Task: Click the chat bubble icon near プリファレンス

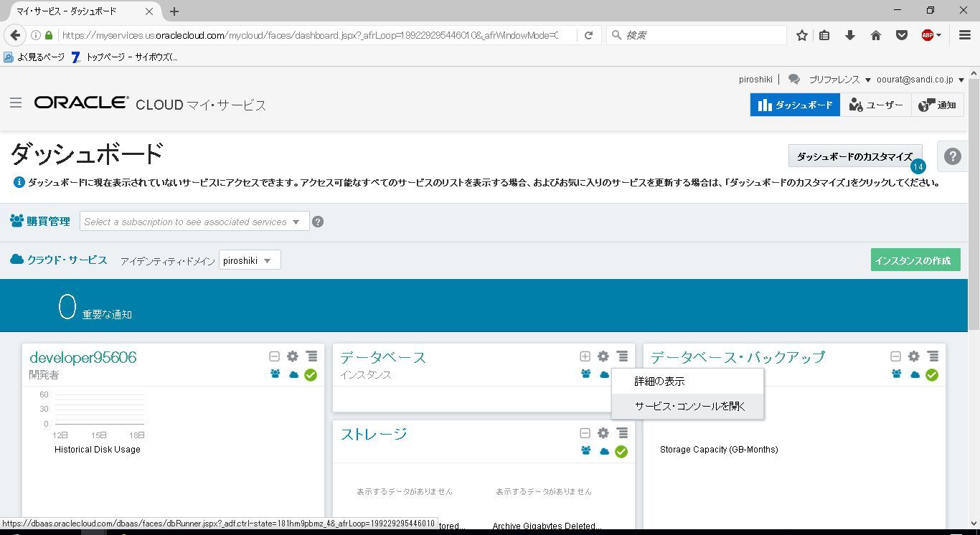Action: (794, 80)
